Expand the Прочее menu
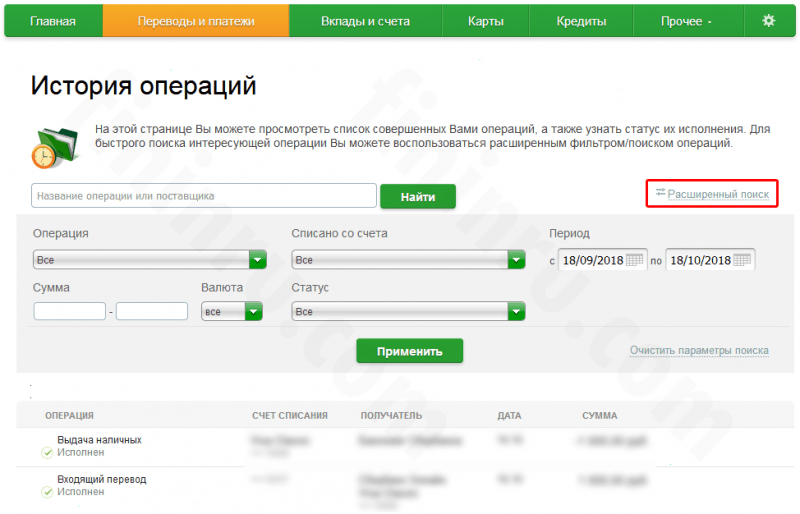The height and width of the screenshot is (514, 800). point(688,21)
